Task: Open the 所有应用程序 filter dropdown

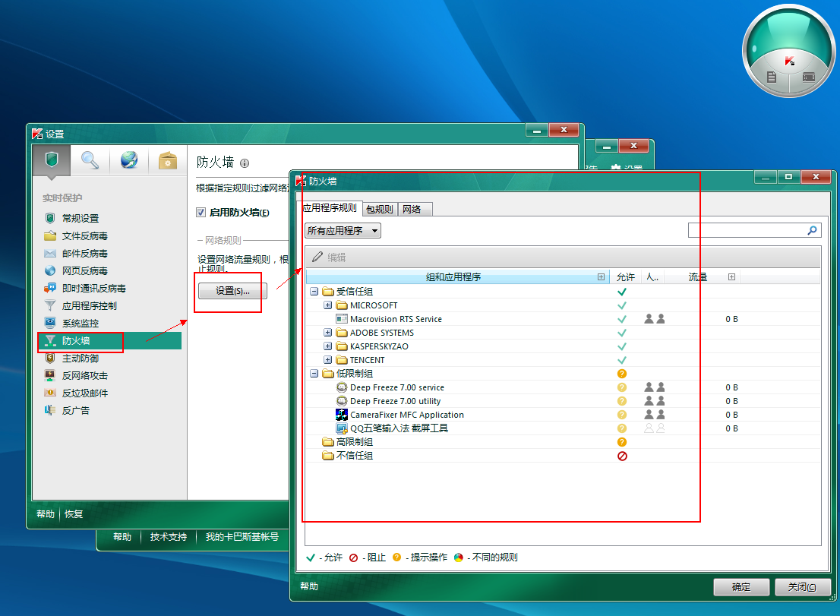Action: pos(343,231)
